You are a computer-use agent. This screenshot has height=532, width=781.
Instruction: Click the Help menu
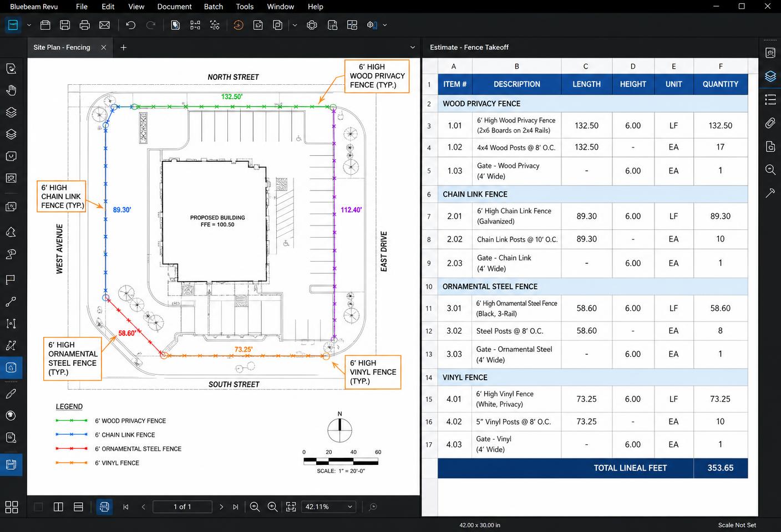316,7
